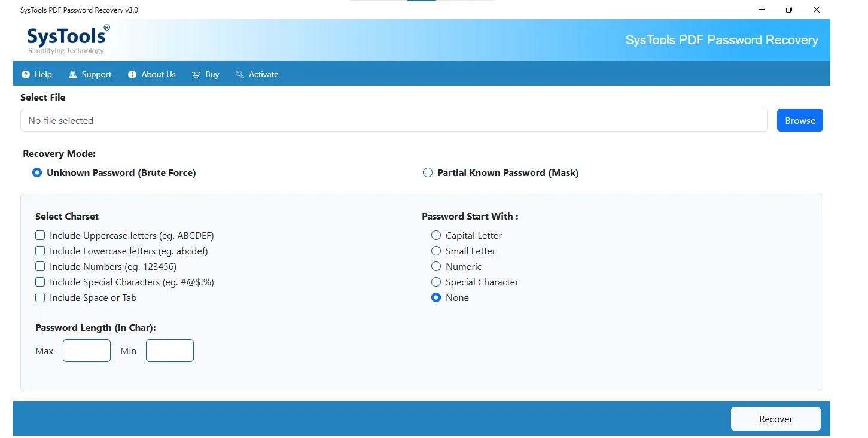Focus the Max password length field
Viewport: 868px width, 438px height.
[x=87, y=351]
